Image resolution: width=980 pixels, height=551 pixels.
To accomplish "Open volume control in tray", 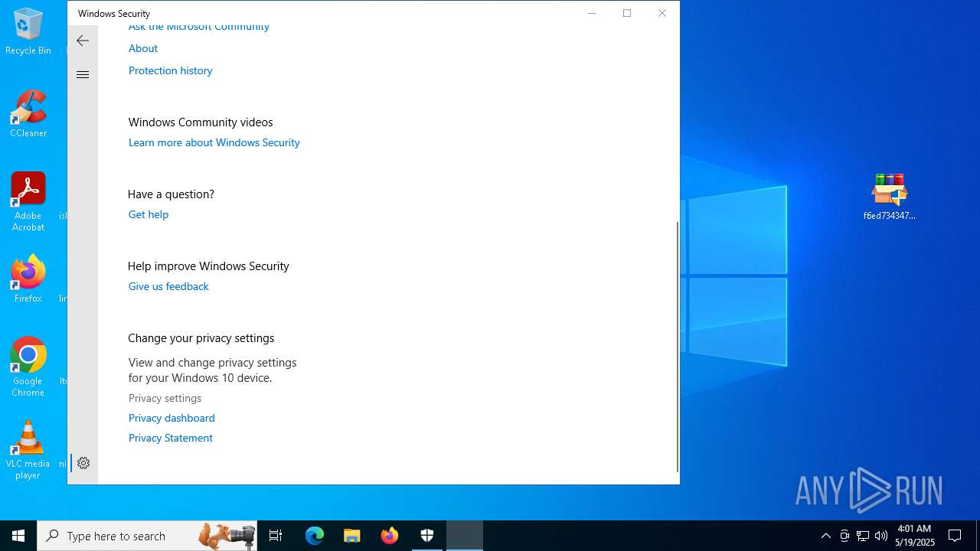I will coord(881,536).
